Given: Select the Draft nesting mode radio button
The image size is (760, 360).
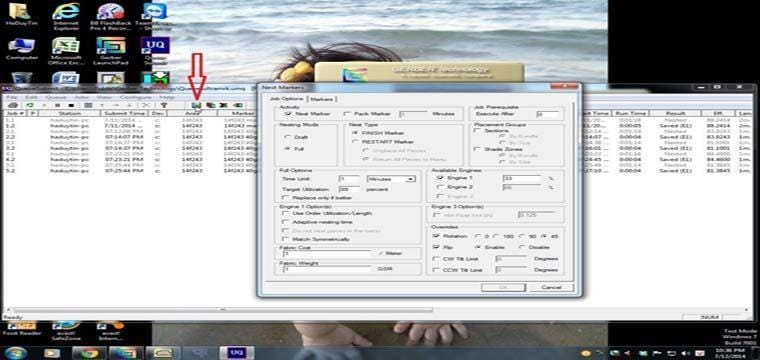Looking at the screenshot, I should [287, 137].
